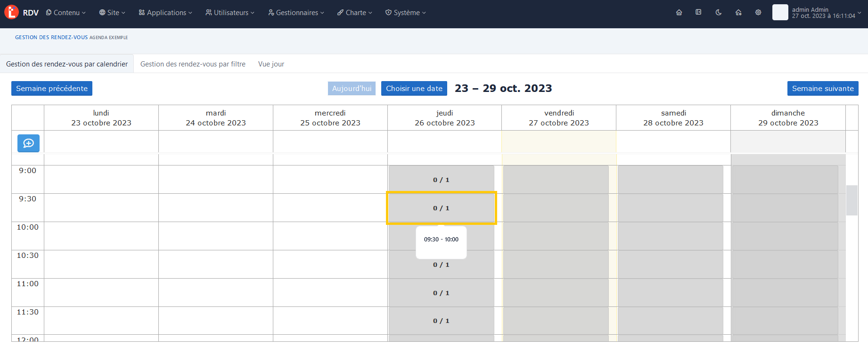This screenshot has height=347, width=868.
Task: Click the house with gear icon
Action: click(x=738, y=13)
